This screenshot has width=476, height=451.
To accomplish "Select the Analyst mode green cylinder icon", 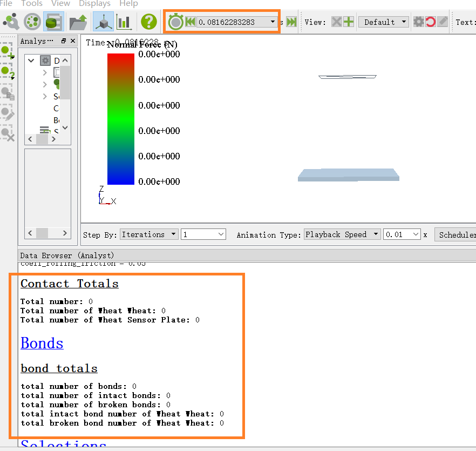I will pos(54,22).
